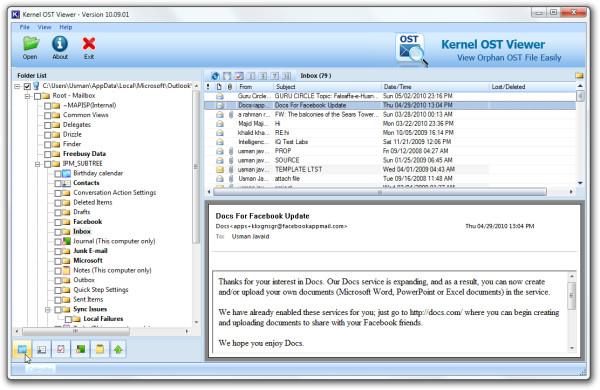The width and height of the screenshot is (600, 390).
Task: Open the View menu
Action: [x=44, y=27]
